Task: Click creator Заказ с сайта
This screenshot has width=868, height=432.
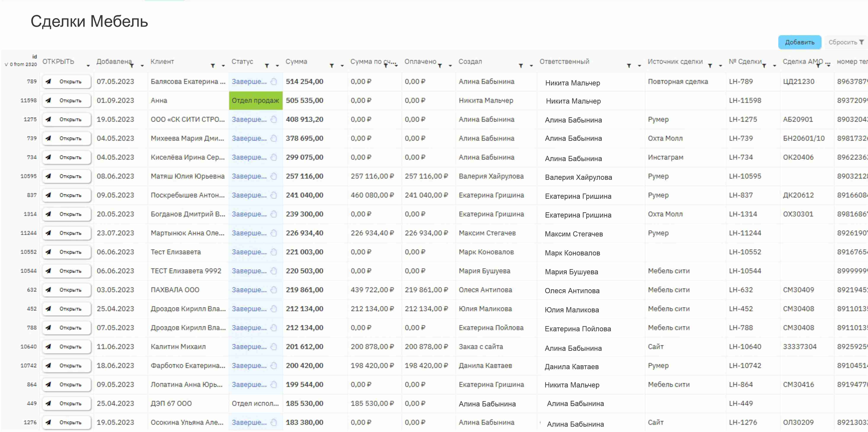Action: 481,347
